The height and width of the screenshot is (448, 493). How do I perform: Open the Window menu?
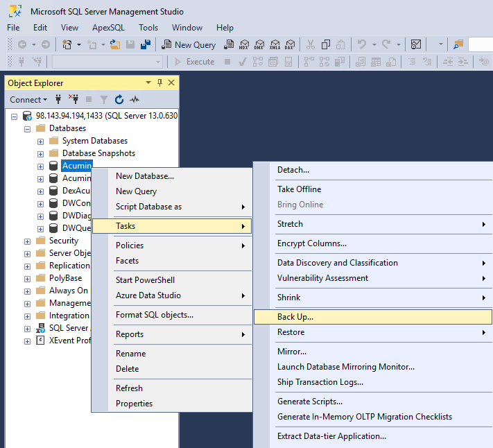coord(187,28)
